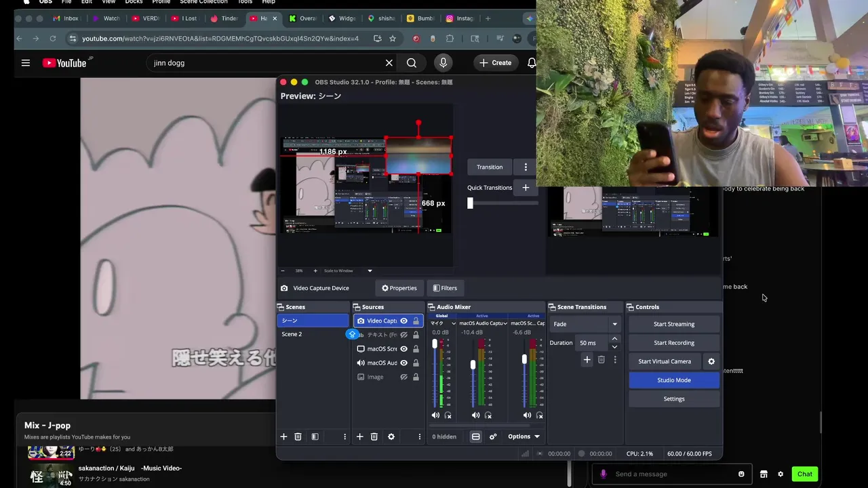The height and width of the screenshot is (488, 868).
Task: Open the Sources panel three-dot menu
Action: point(419,436)
